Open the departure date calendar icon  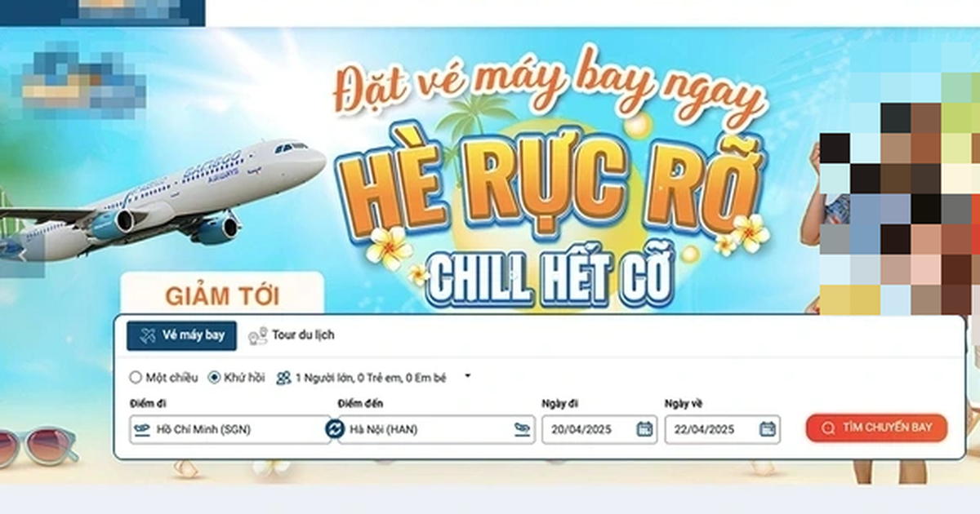(x=644, y=429)
